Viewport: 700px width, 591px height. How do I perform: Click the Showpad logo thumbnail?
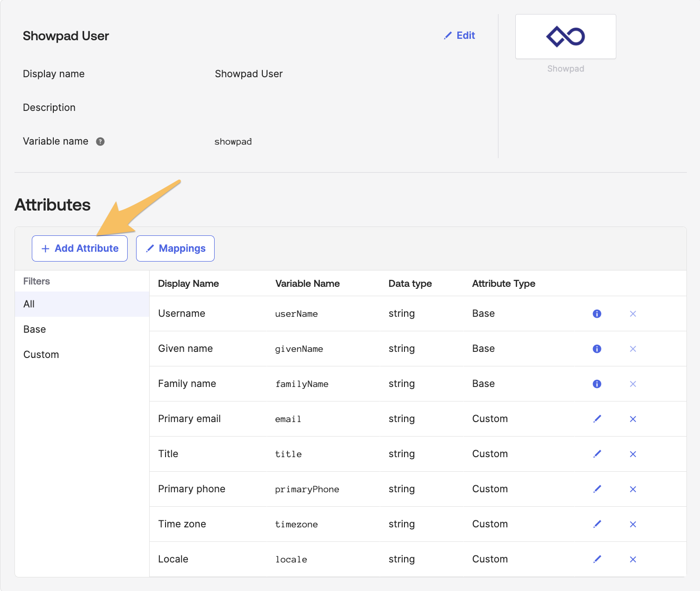pos(566,36)
